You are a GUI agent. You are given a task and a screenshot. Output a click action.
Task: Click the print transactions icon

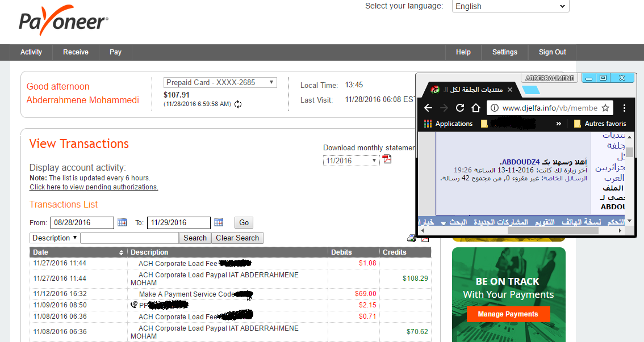click(411, 238)
